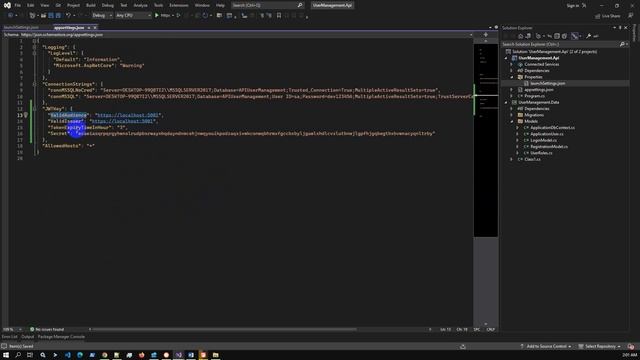Switch to the launchSettings.json editor tab

pos(21,28)
